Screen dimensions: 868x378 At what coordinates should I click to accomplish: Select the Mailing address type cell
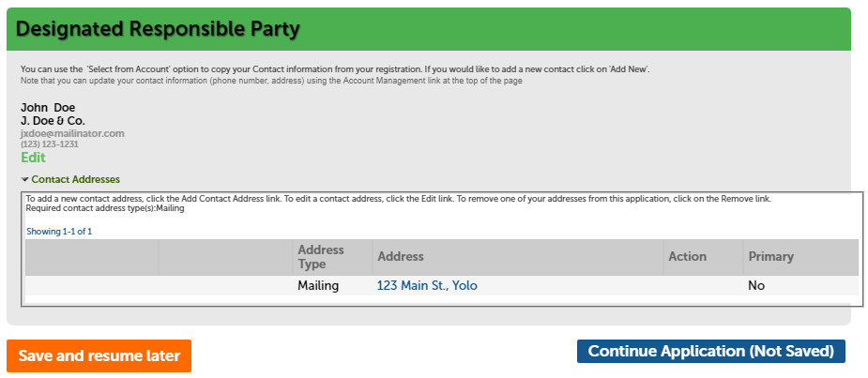318,286
